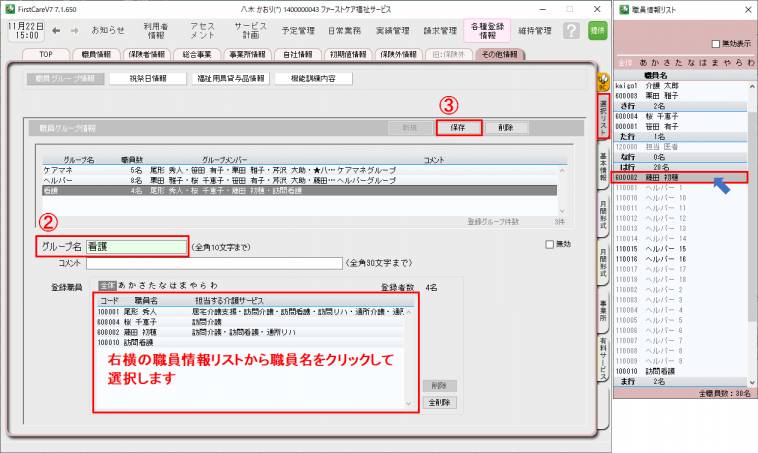Open the 各種登録情報 menu

point(489,31)
